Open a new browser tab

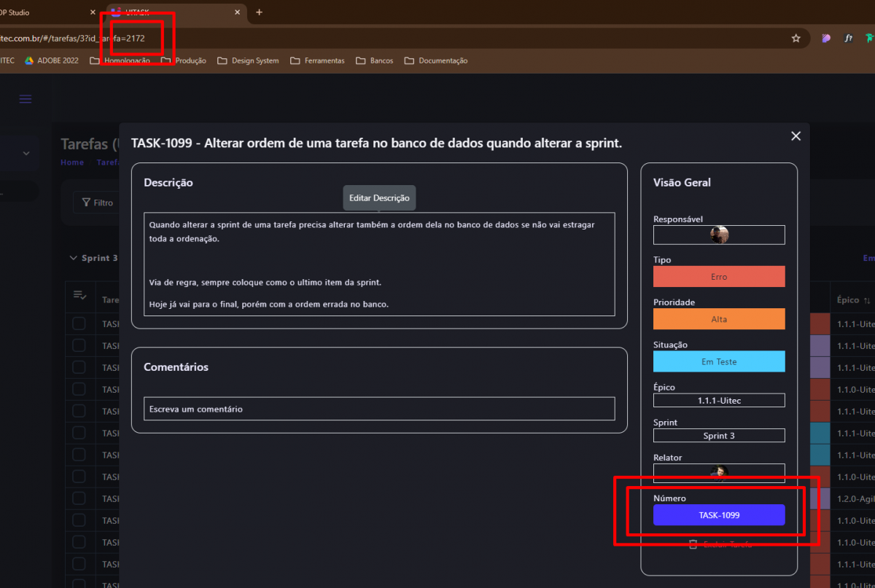coord(259,12)
